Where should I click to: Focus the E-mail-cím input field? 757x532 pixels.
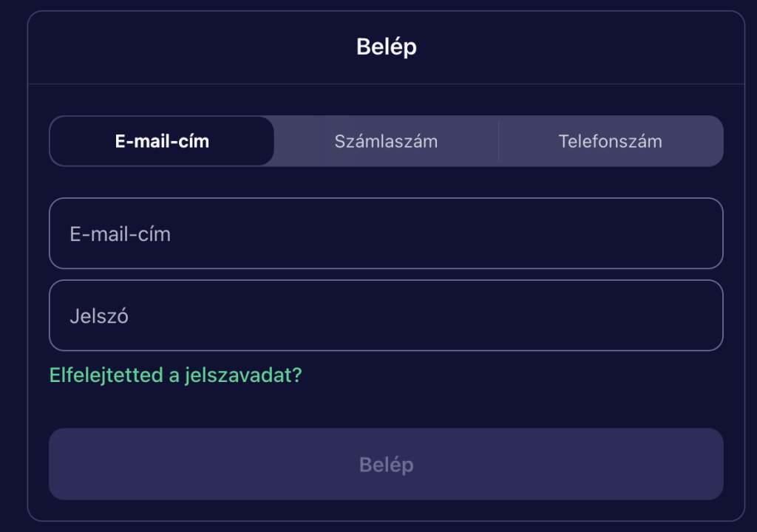point(386,233)
